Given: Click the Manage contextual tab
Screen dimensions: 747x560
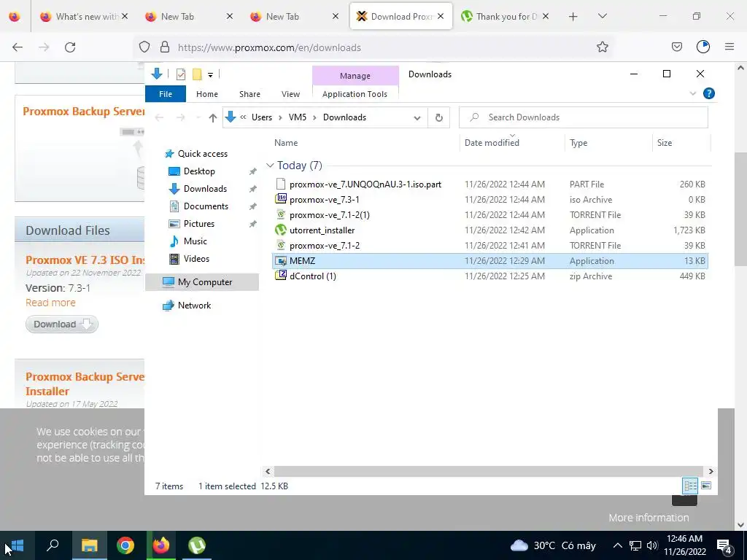Looking at the screenshot, I should pyautogui.click(x=355, y=76).
